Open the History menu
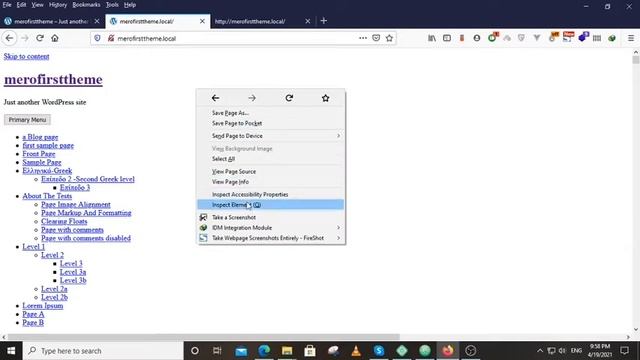Image resolution: width=640 pixels, height=360 pixels. pyautogui.click(x=58, y=5)
